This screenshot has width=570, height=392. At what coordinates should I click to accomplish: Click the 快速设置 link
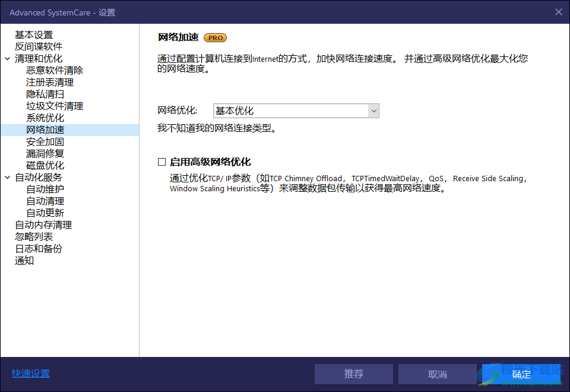[30, 374]
